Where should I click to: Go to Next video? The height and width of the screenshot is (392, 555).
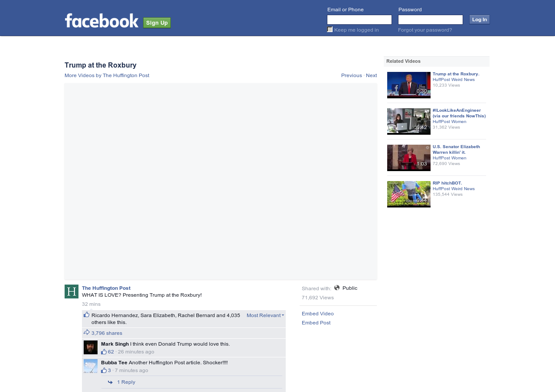(x=372, y=75)
